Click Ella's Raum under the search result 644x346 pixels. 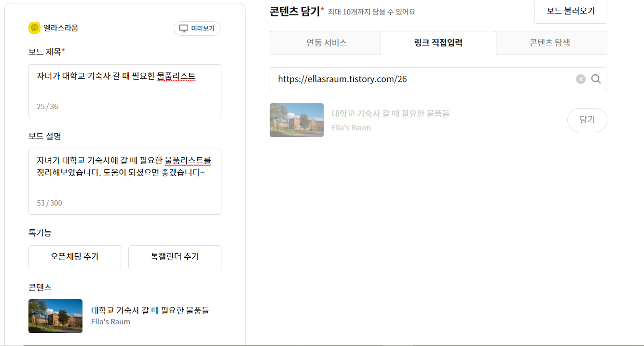(x=351, y=128)
